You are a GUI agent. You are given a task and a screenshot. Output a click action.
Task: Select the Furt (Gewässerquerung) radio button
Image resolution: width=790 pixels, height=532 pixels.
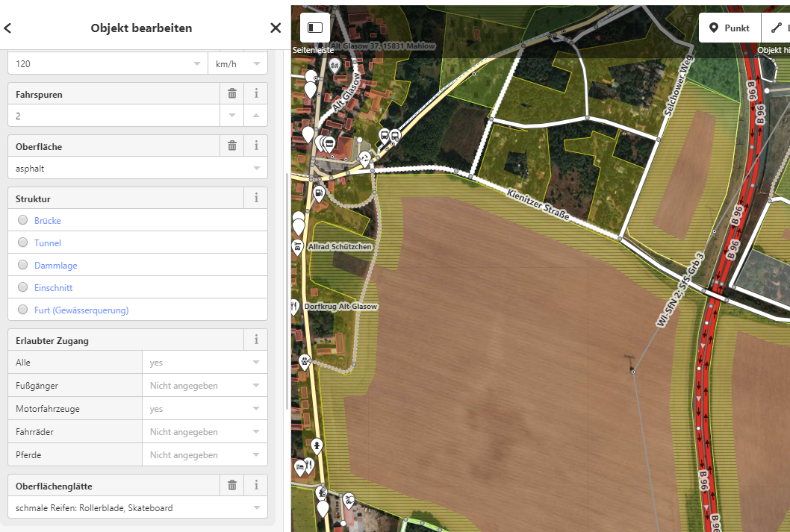coord(23,310)
